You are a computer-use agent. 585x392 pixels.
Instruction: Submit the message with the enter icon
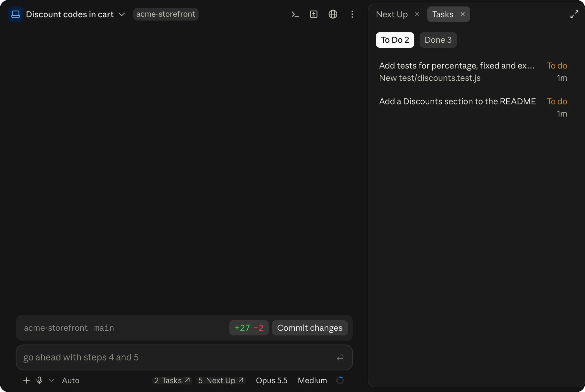click(340, 357)
